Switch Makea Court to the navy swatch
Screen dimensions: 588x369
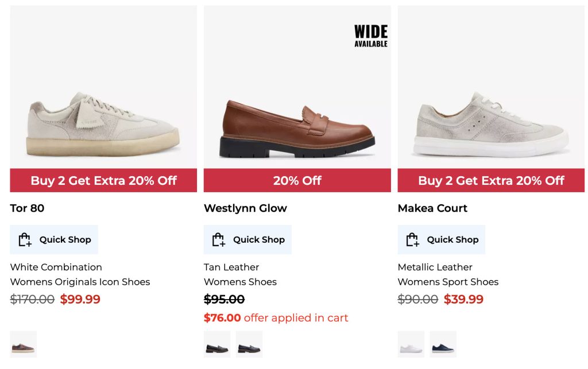(443, 347)
